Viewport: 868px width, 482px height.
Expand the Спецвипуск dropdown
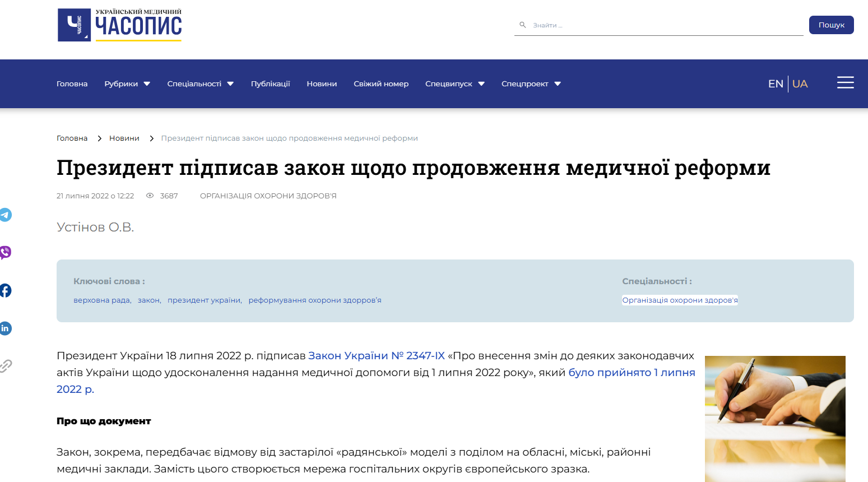(x=454, y=84)
